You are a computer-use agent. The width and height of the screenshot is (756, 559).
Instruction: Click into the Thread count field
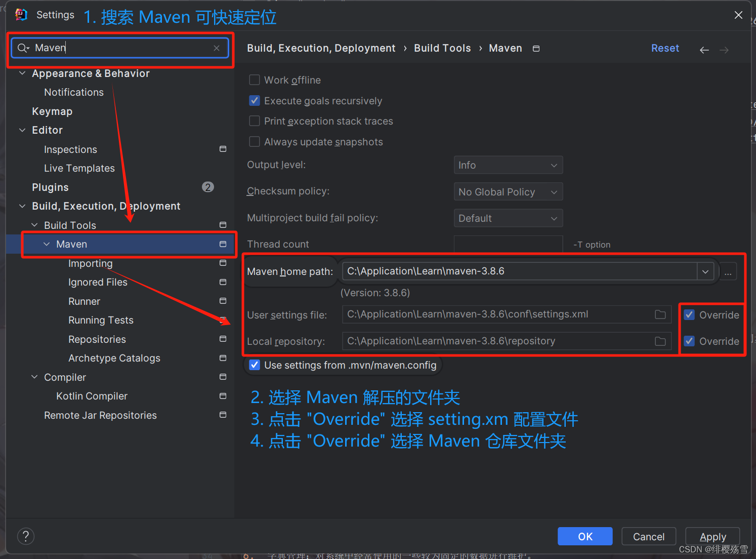tap(508, 244)
